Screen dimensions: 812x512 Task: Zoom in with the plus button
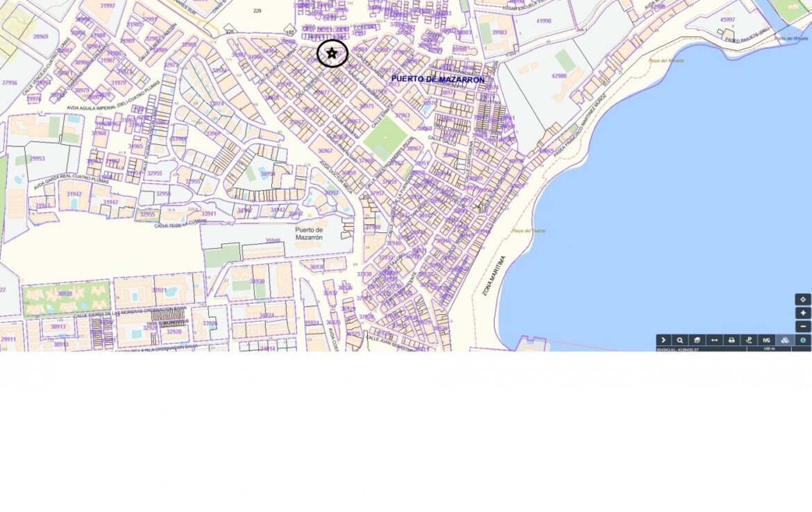pos(803,313)
